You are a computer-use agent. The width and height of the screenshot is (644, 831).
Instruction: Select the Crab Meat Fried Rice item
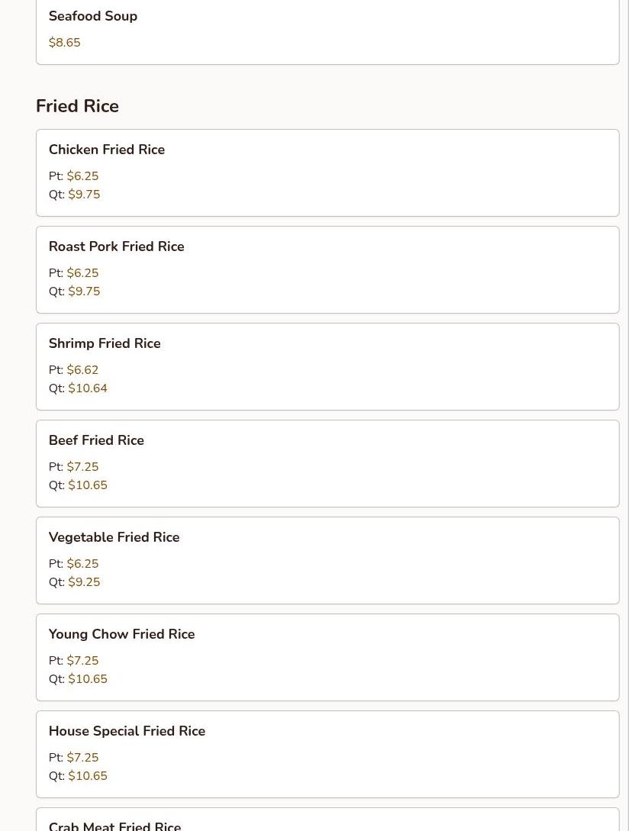[115, 826]
